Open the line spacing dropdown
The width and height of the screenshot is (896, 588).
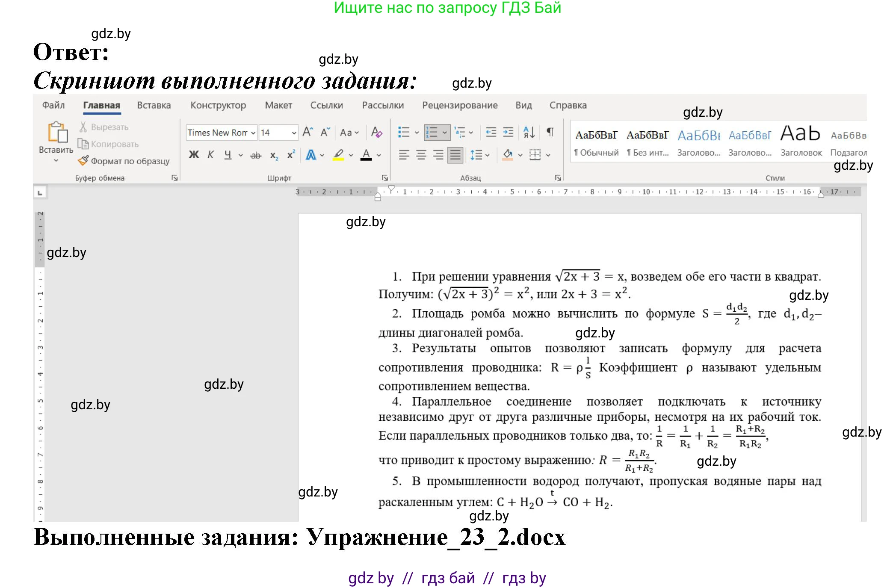pos(477,155)
